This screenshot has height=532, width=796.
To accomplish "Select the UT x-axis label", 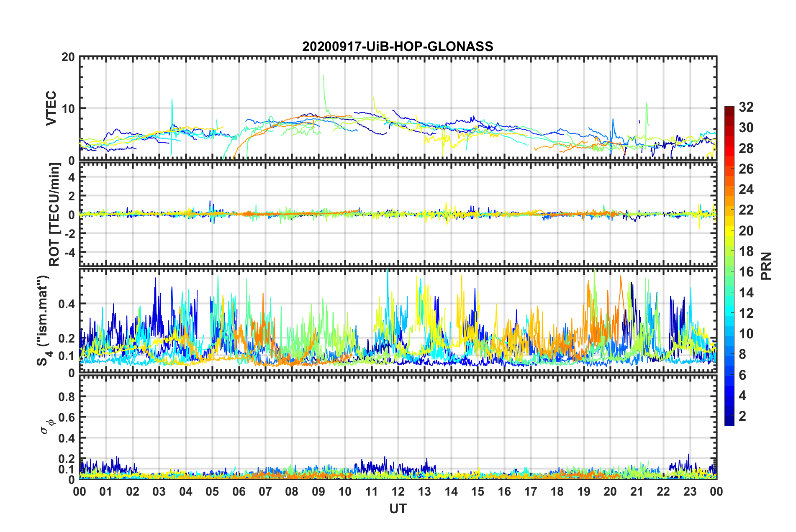I will click(398, 508).
